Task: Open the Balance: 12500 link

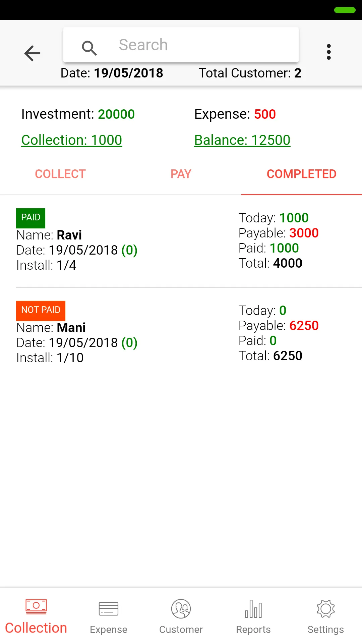Action: coord(242,140)
